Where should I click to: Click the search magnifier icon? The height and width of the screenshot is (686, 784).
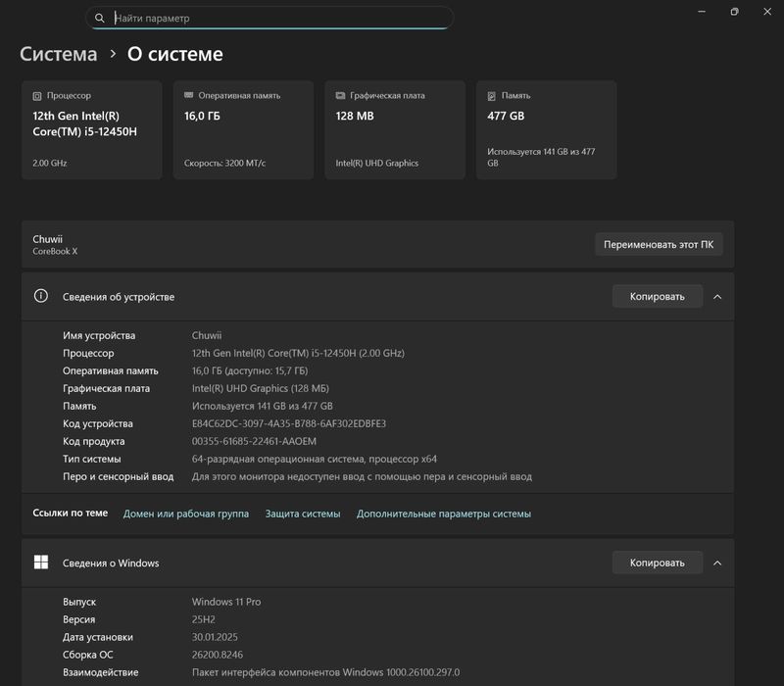coord(100,18)
